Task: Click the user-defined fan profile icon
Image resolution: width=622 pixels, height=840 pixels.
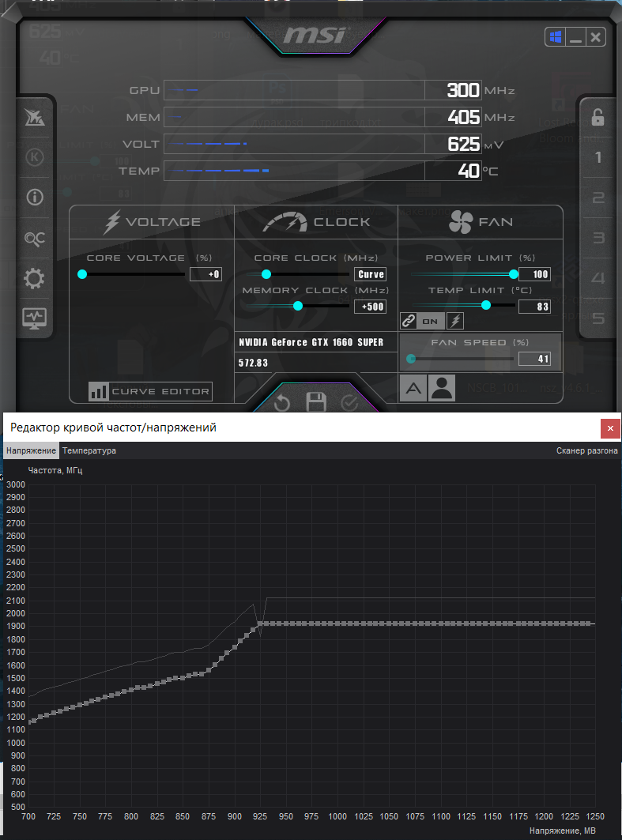Action: click(x=442, y=388)
